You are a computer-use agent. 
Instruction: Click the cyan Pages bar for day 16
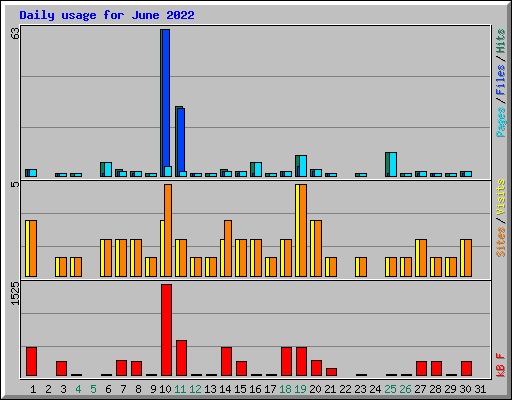pos(258,169)
